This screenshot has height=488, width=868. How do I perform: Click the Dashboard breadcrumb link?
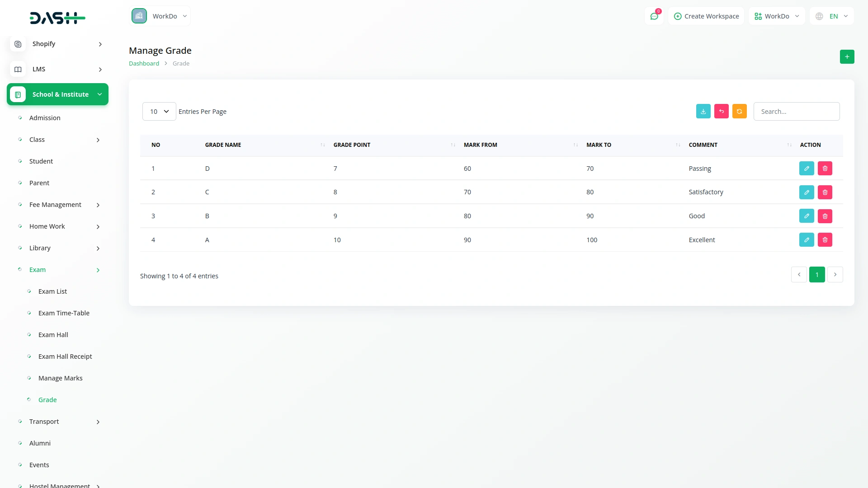[x=144, y=64]
